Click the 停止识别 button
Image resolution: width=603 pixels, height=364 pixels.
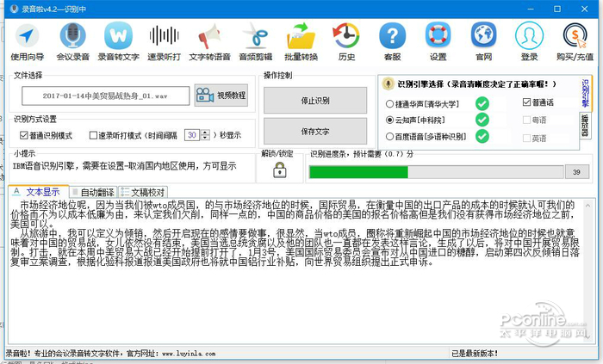(x=315, y=100)
